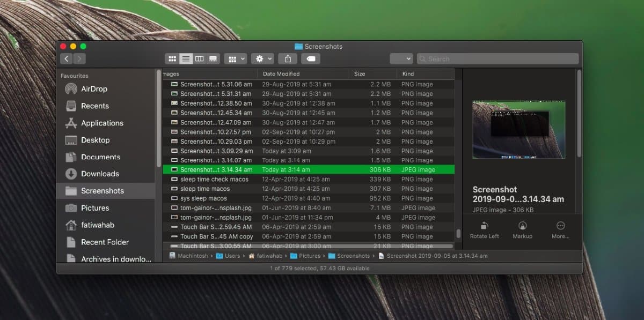Sort files by the Size column
Image resolution: width=644 pixels, height=320 pixels.
[x=359, y=73]
